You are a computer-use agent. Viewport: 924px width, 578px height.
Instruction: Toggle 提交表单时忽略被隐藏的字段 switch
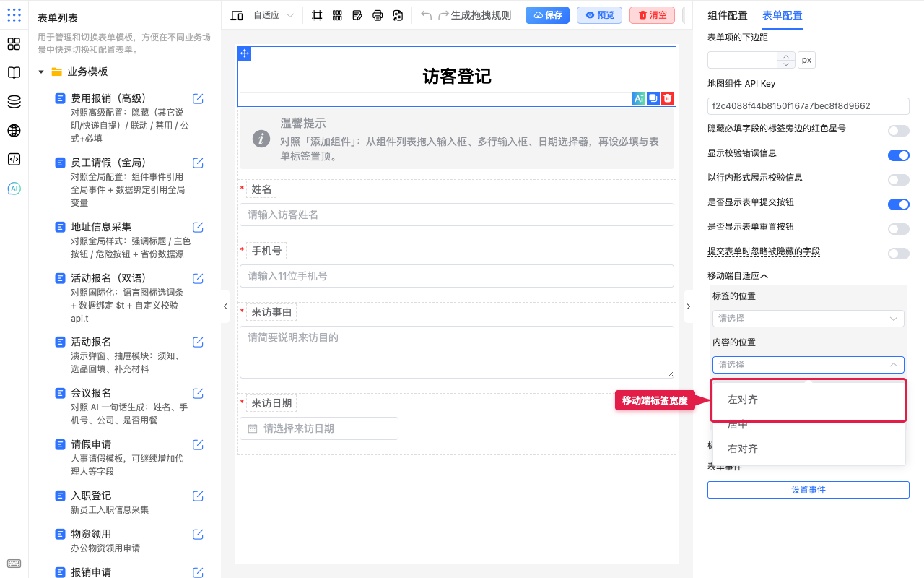click(899, 254)
